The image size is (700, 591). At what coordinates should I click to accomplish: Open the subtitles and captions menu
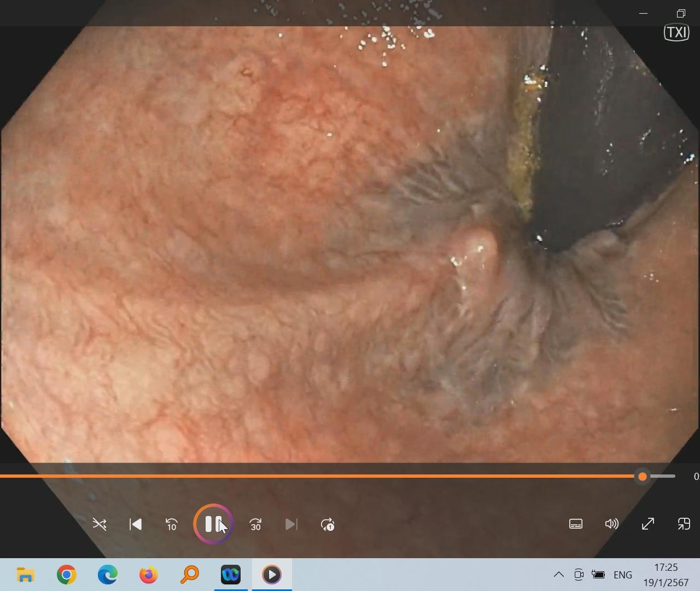point(576,524)
